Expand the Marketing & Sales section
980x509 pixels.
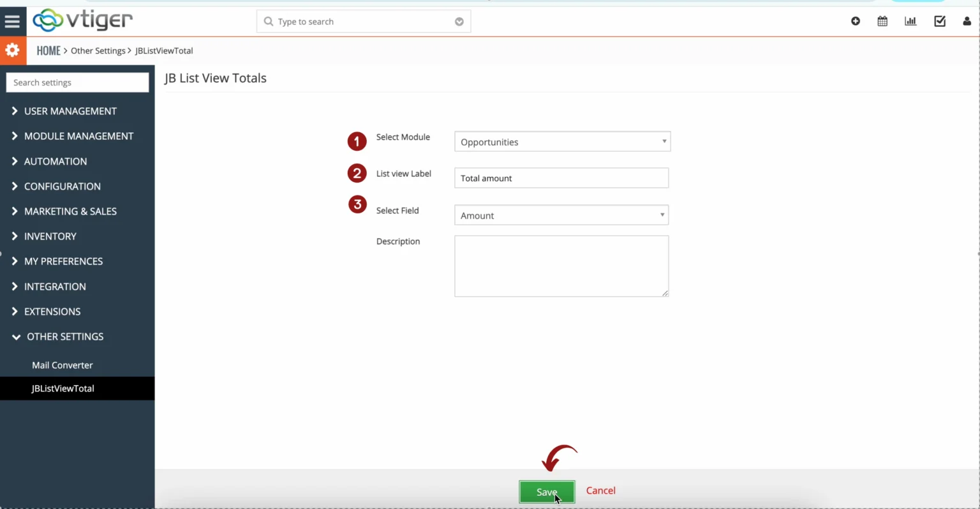click(70, 211)
